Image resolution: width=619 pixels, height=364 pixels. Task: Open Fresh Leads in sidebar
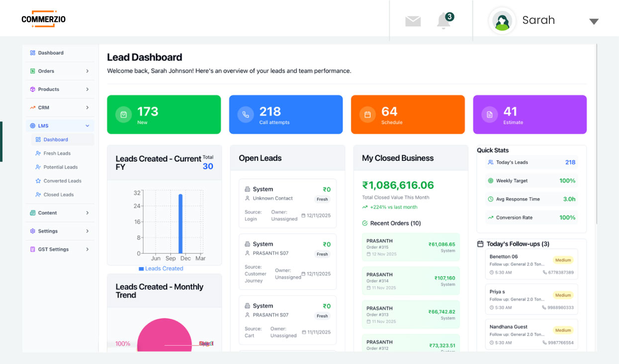[57, 153]
